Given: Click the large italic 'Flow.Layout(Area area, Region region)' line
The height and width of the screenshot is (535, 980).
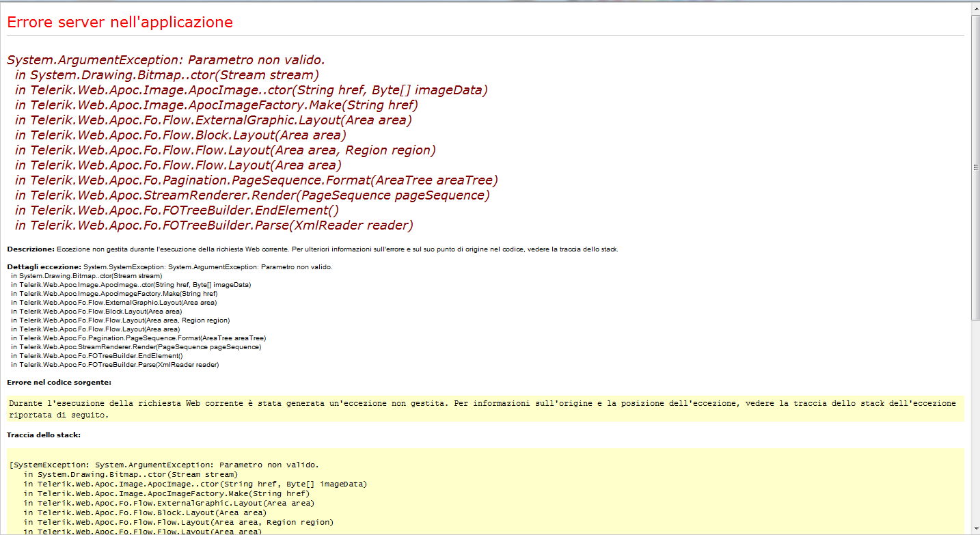Looking at the screenshot, I should tap(225, 150).
